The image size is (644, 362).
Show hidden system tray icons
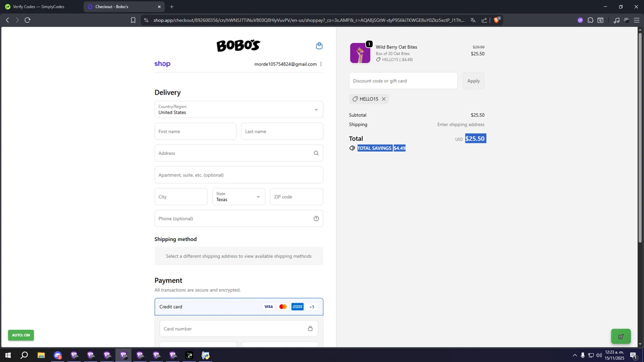[575, 355]
